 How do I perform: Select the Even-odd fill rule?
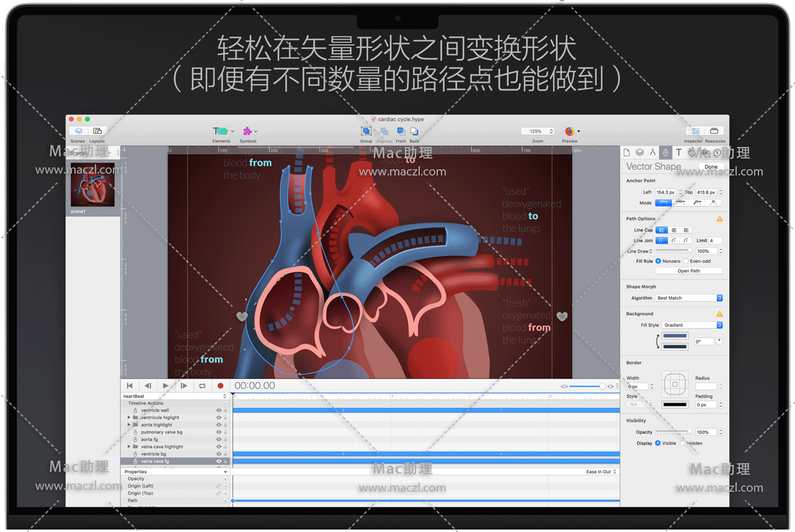pos(685,261)
